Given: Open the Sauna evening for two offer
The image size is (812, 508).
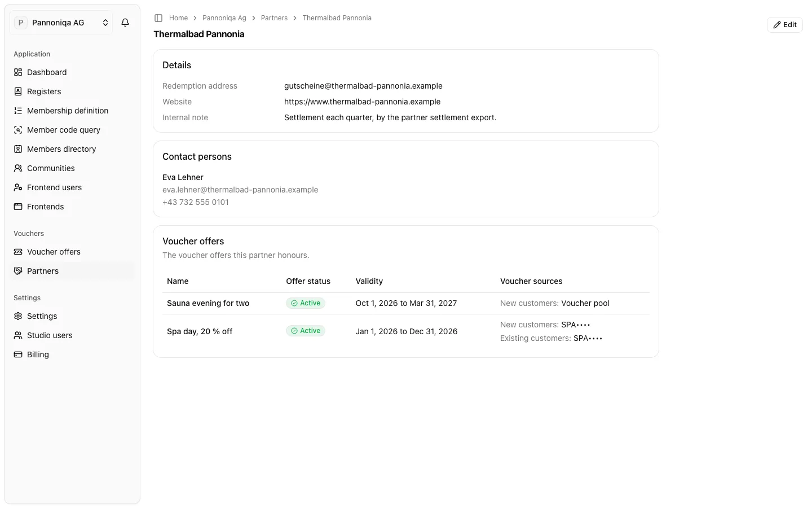Looking at the screenshot, I should [208, 303].
